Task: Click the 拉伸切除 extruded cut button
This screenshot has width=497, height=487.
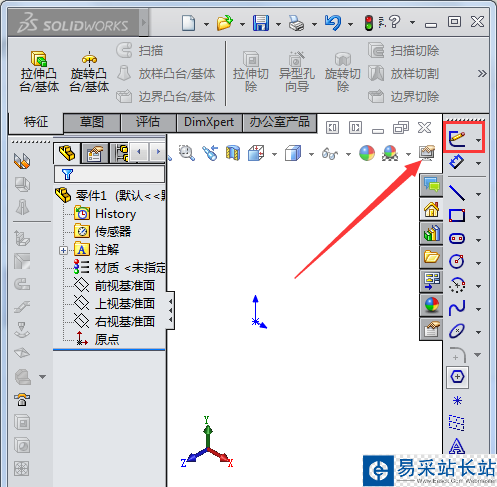Action: pos(251,72)
